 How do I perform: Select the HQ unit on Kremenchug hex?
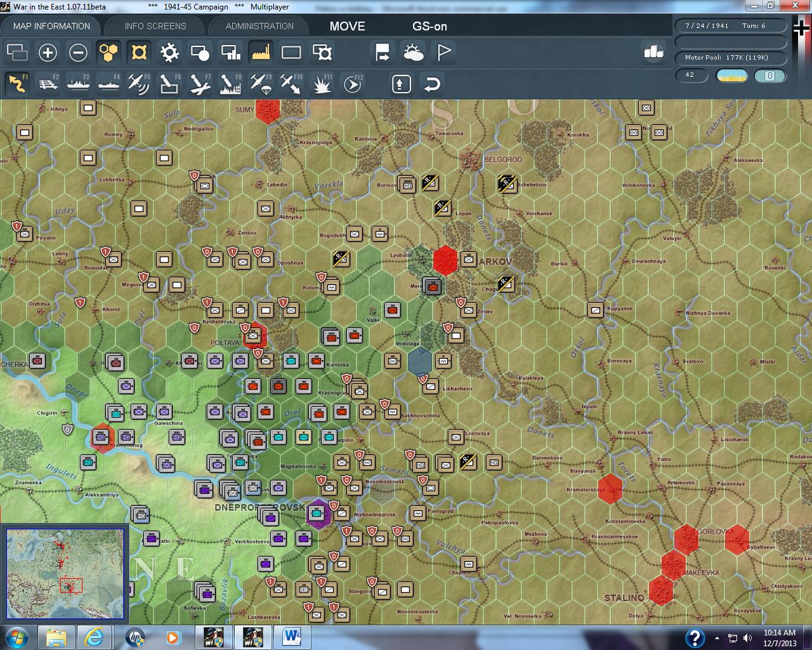pos(101,437)
